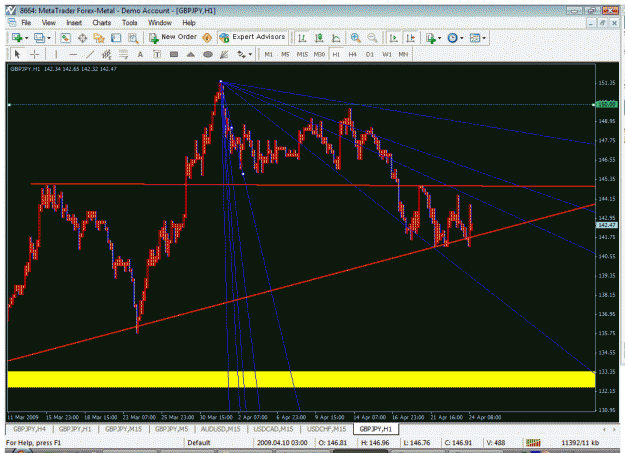Open the Charts menu
The width and height of the screenshot is (625, 453).
coord(102,23)
